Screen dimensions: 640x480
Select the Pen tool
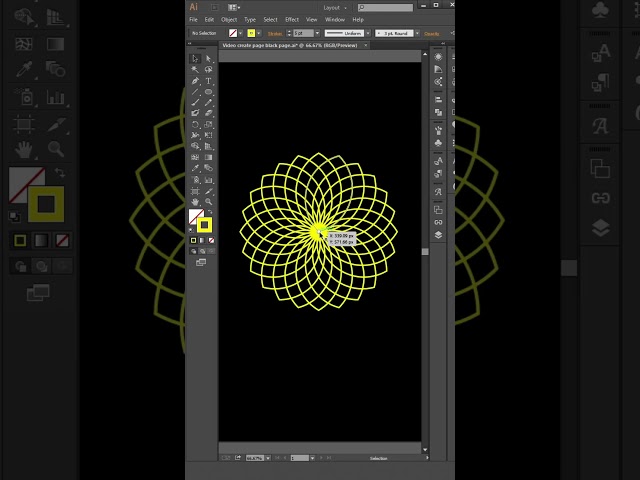(195, 81)
